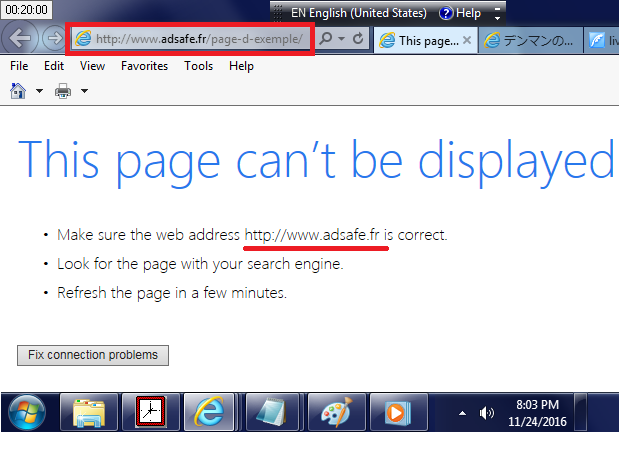Click the IE page icon in address bar
Screen dimensions: 619x452
[83, 38]
